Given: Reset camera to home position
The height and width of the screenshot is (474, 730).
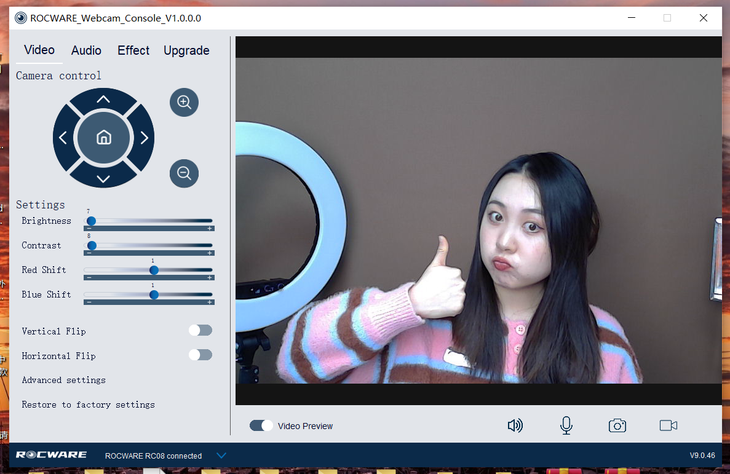Looking at the screenshot, I should click(104, 138).
